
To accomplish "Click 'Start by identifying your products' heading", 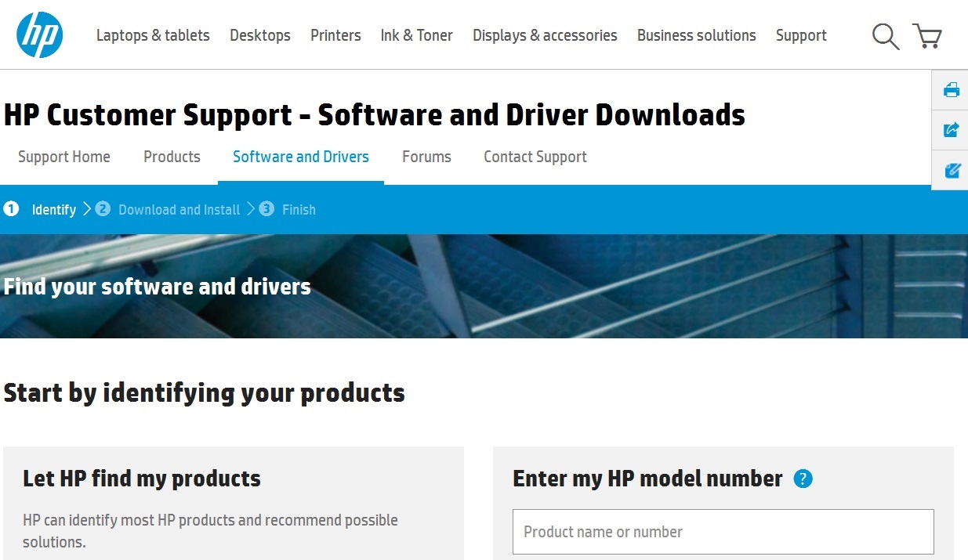I will tap(204, 392).
